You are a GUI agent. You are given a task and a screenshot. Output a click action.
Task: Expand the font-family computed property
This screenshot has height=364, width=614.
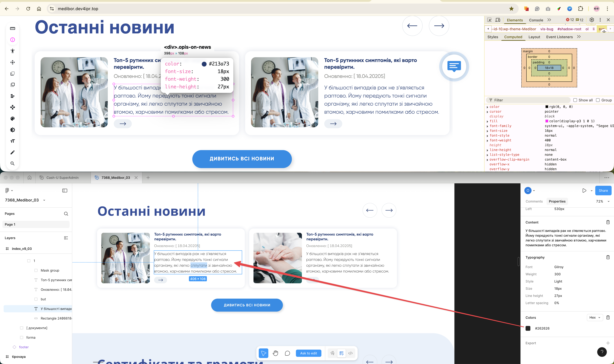487,126
